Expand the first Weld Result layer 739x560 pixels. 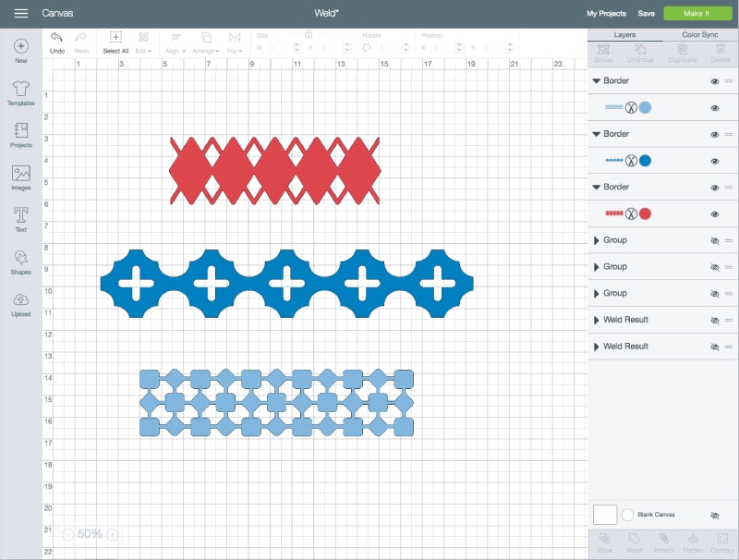tap(596, 320)
